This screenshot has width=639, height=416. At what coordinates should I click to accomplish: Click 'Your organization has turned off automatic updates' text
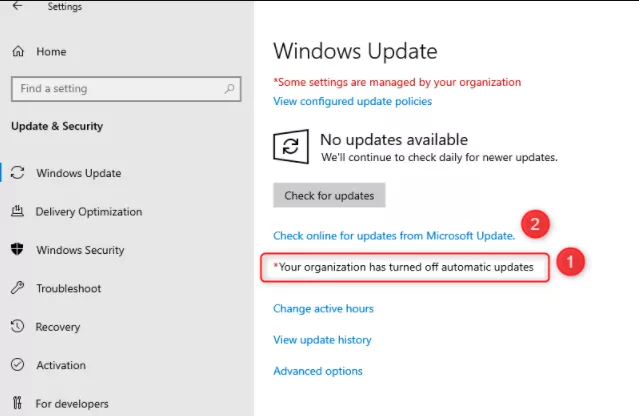tap(403, 267)
